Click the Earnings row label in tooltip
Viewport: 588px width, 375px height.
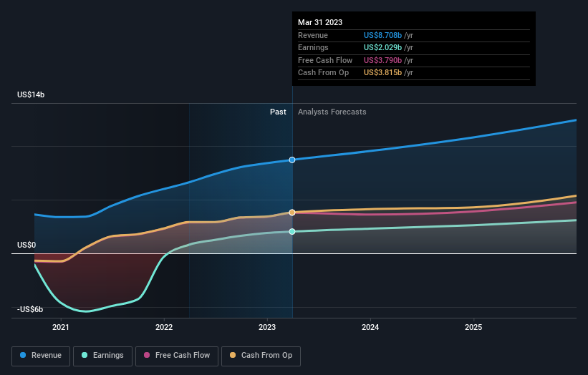313,47
